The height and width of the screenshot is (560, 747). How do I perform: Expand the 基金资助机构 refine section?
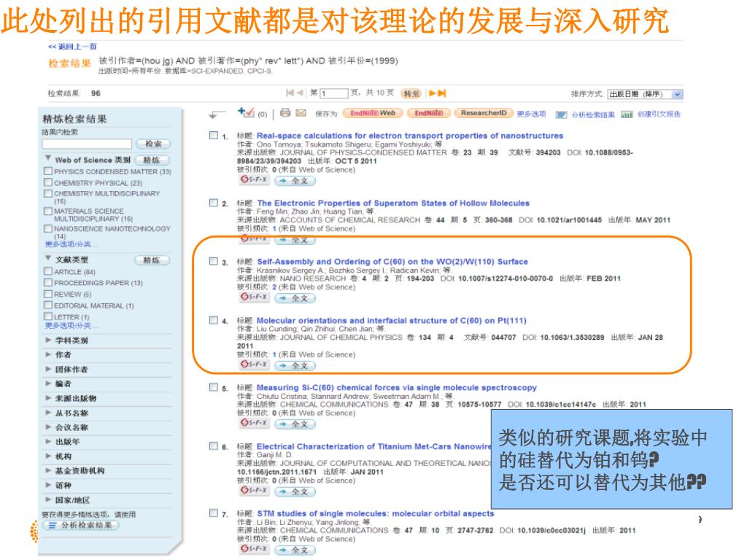[x=48, y=470]
